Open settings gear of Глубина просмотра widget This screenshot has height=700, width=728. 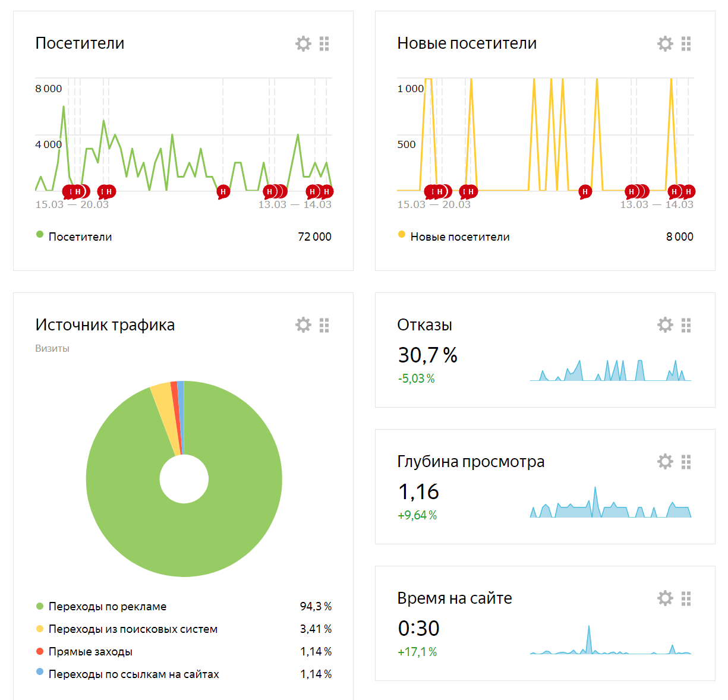click(x=665, y=462)
